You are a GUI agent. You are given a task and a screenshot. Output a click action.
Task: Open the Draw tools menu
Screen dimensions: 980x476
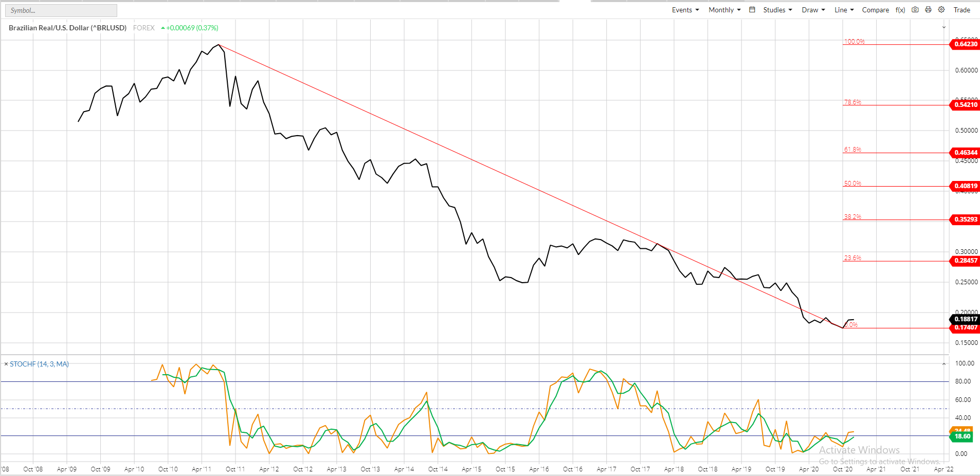[813, 10]
